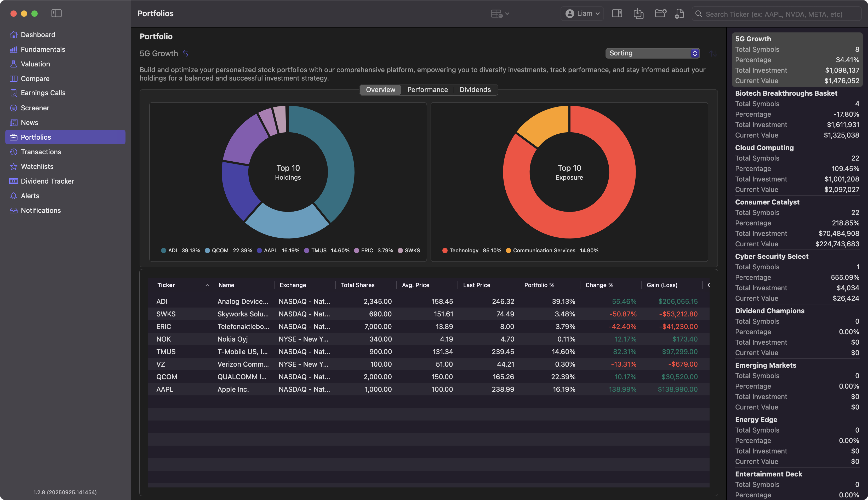Open the Screener from the sidebar
The width and height of the screenshot is (868, 500).
click(x=35, y=108)
